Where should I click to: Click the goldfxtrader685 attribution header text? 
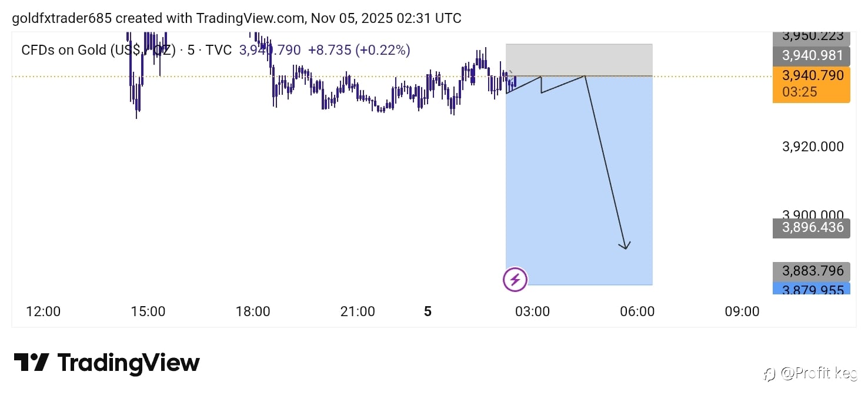pyautogui.click(x=237, y=18)
